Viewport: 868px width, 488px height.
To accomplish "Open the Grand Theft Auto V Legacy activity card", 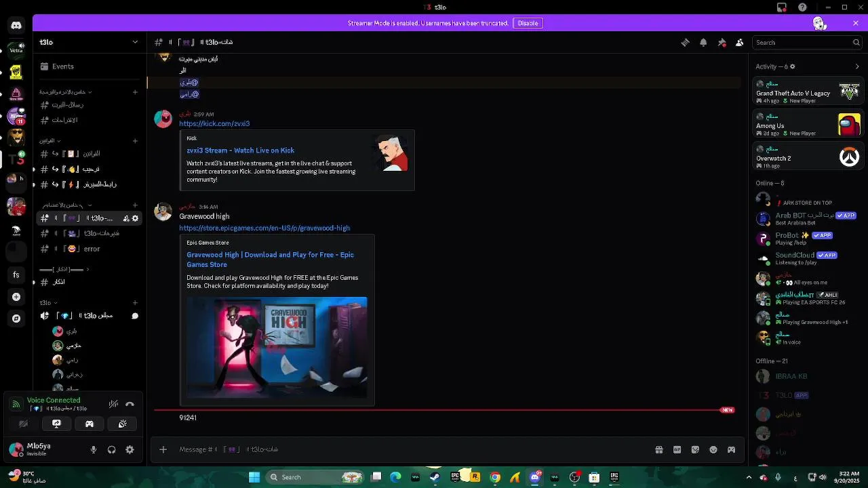I will pos(808,91).
